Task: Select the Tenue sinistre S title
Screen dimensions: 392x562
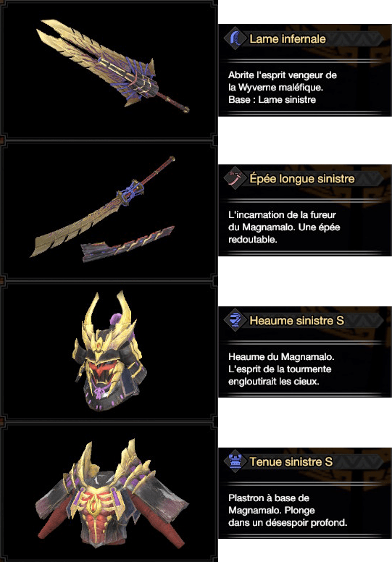Action: click(291, 461)
